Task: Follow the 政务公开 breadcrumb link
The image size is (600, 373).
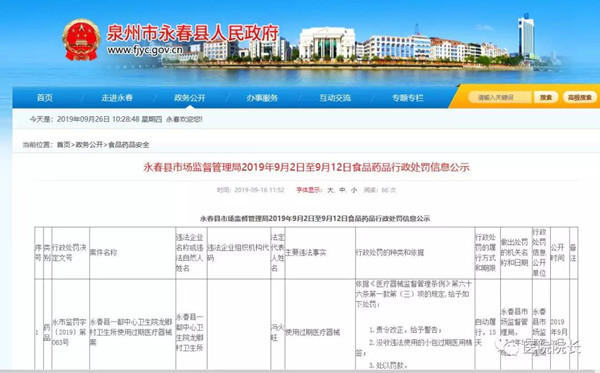Action: (x=89, y=145)
